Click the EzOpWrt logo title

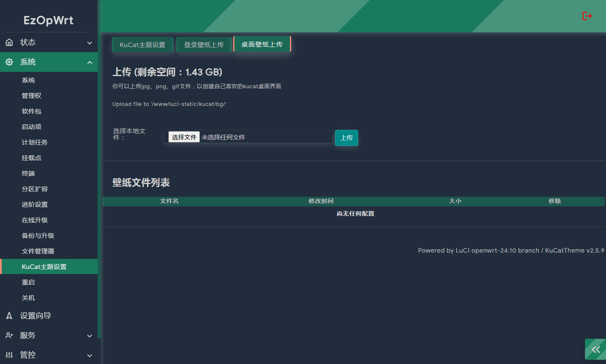coord(48,20)
